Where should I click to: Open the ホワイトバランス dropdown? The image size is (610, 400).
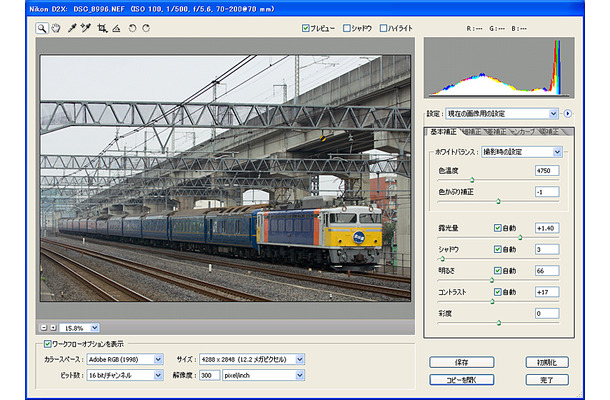(522, 152)
